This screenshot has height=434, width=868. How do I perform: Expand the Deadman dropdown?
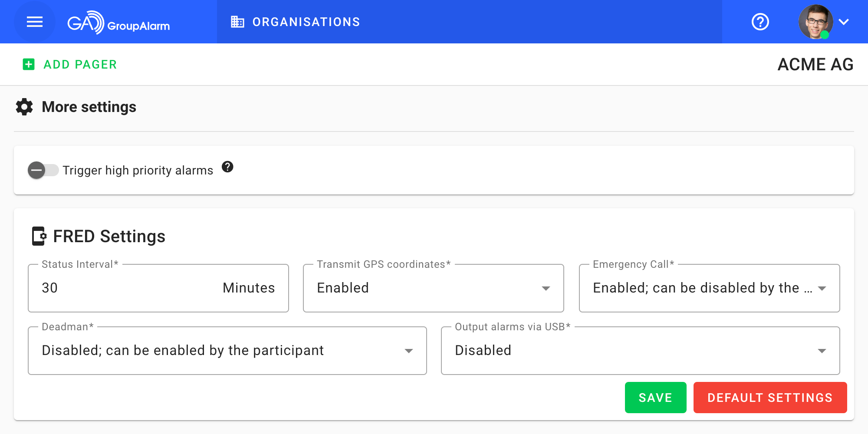pos(227,351)
